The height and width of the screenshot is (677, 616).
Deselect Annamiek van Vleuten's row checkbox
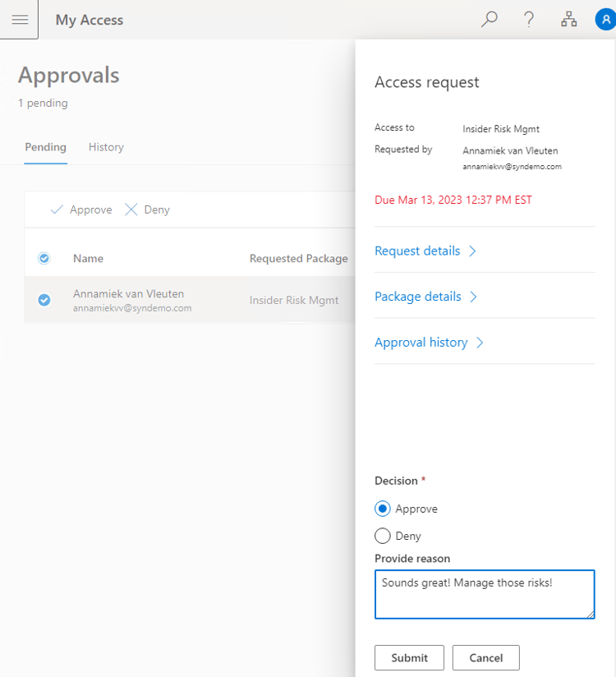point(44,300)
